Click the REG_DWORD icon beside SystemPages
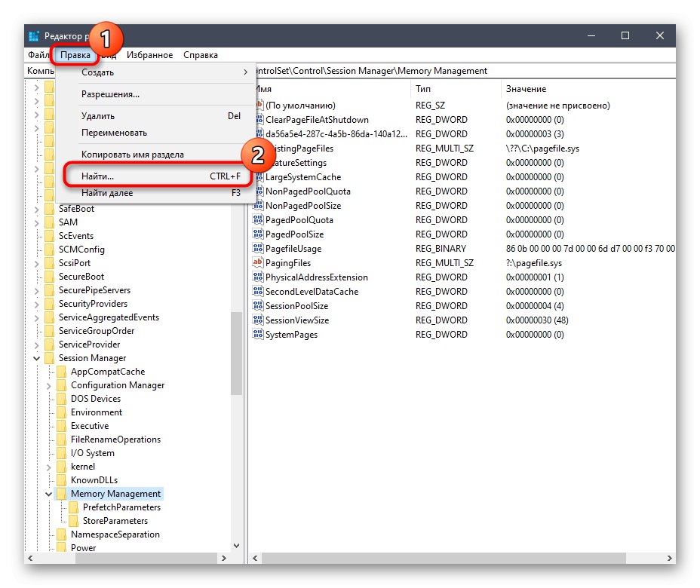Screen dimensions: 700x588 coord(257,334)
